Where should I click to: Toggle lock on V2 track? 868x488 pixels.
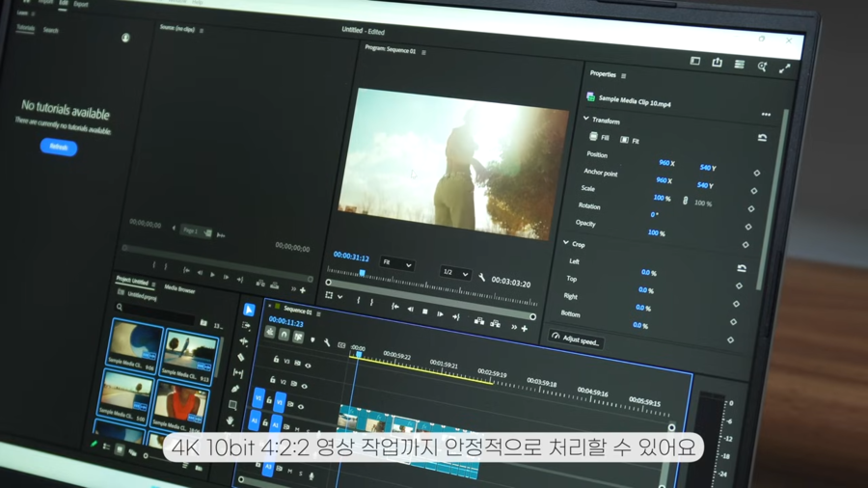point(272,380)
